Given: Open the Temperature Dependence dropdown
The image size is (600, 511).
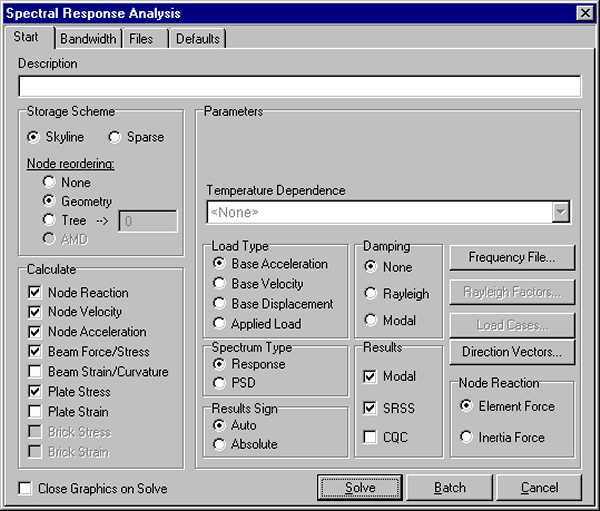Looking at the screenshot, I should click(x=561, y=212).
